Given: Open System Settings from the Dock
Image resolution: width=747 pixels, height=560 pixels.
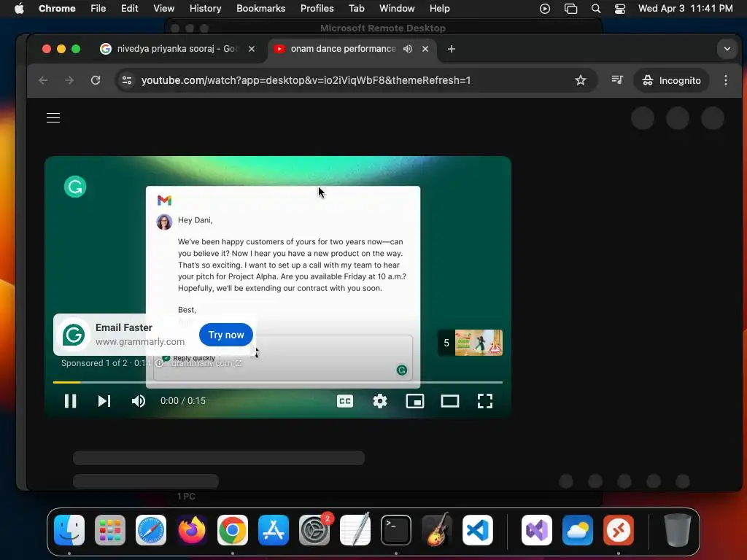Looking at the screenshot, I should pos(314,530).
